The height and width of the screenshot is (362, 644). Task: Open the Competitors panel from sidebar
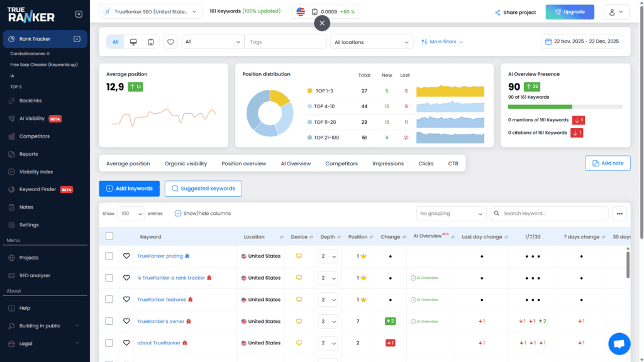click(x=34, y=136)
